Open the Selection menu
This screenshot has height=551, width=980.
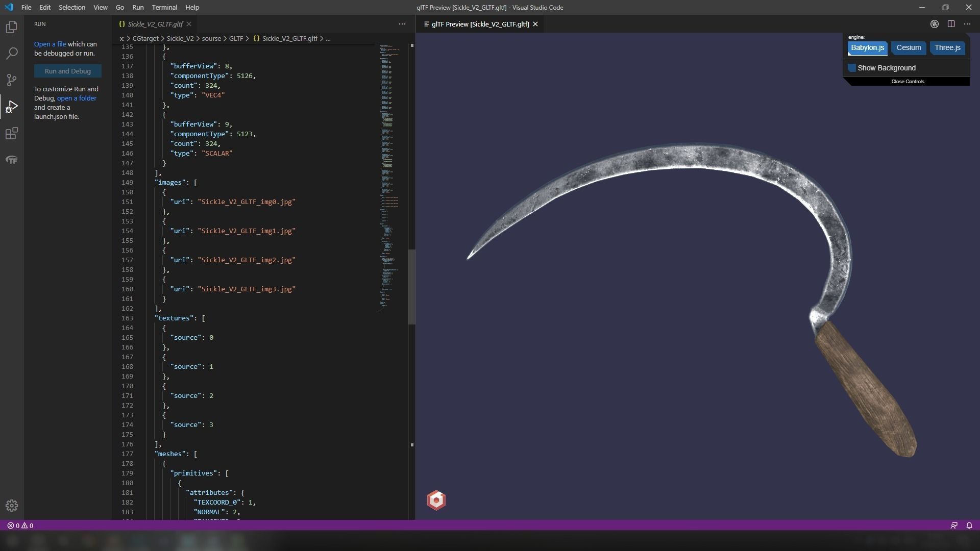click(72, 7)
